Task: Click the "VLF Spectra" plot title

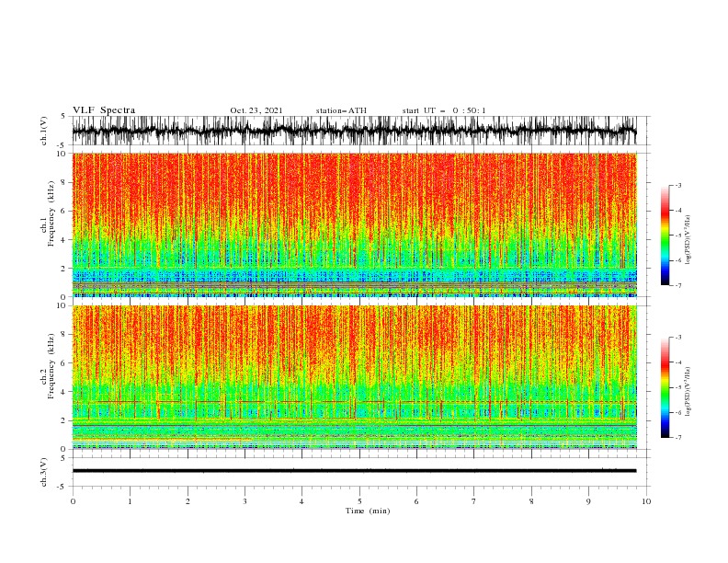Action: [104, 110]
